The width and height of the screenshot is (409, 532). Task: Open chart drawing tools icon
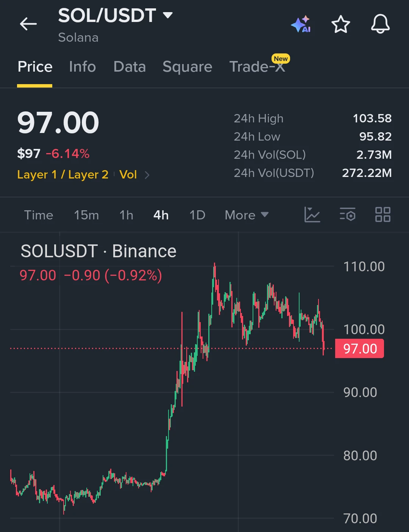(x=312, y=214)
